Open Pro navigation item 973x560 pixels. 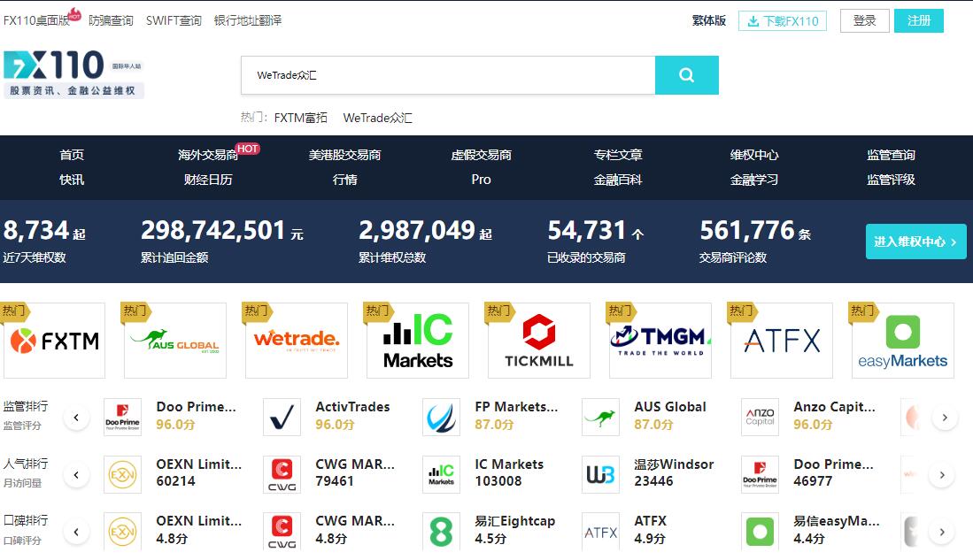[481, 180]
